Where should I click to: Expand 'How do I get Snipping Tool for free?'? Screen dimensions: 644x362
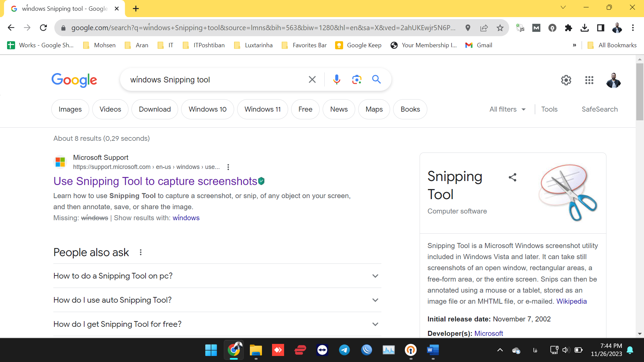217,324
